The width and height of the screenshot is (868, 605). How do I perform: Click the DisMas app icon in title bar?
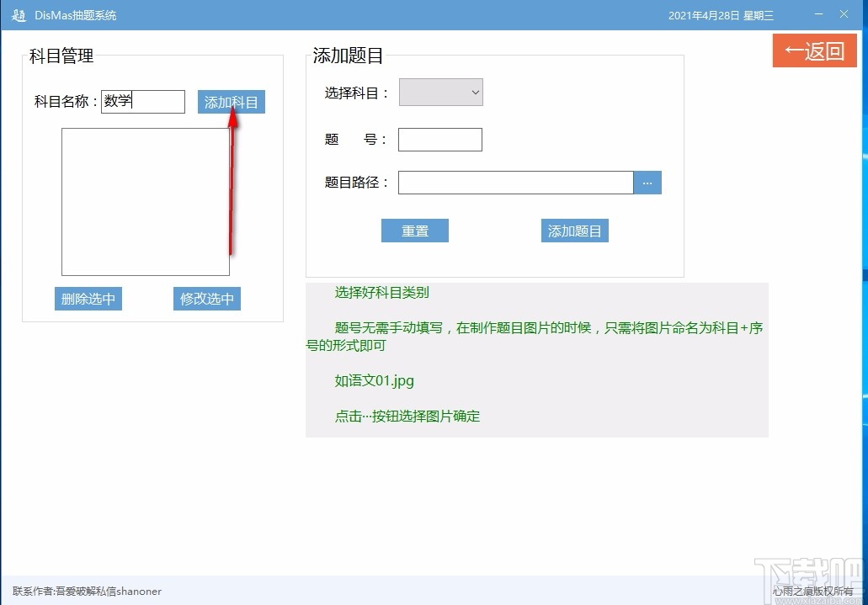click(18, 14)
